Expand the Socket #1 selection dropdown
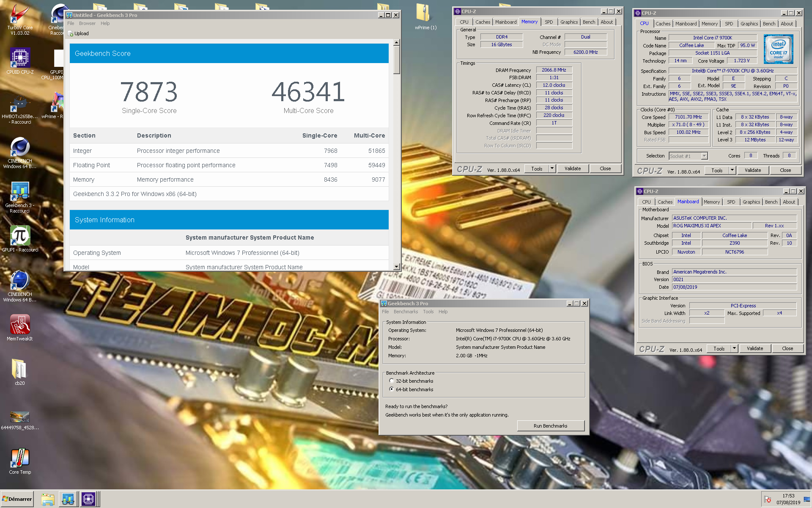Screen dimensions: 812x508 click(x=704, y=156)
